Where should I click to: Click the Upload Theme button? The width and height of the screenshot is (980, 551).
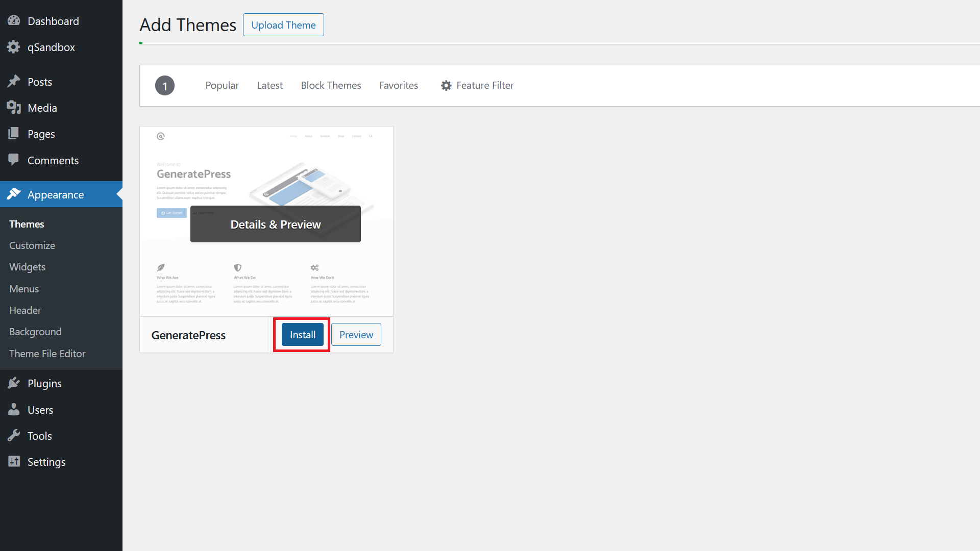283,24
